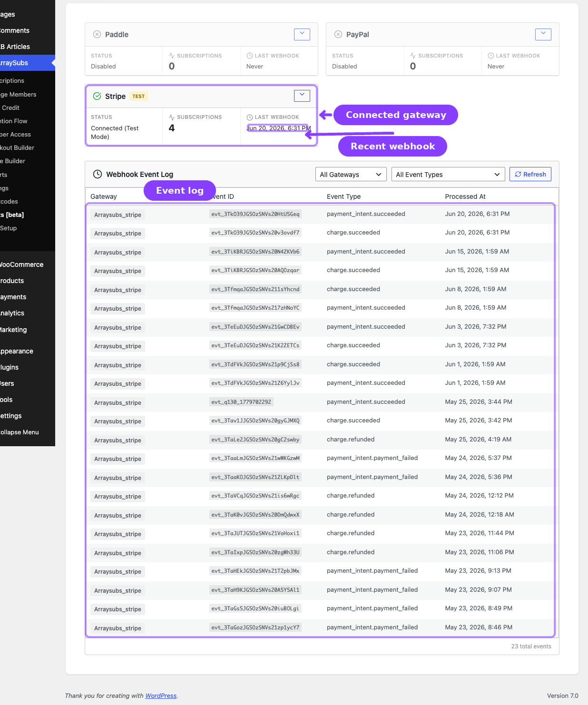
Task: Click the Stripe Connected (Test Mode) status
Action: (115, 132)
